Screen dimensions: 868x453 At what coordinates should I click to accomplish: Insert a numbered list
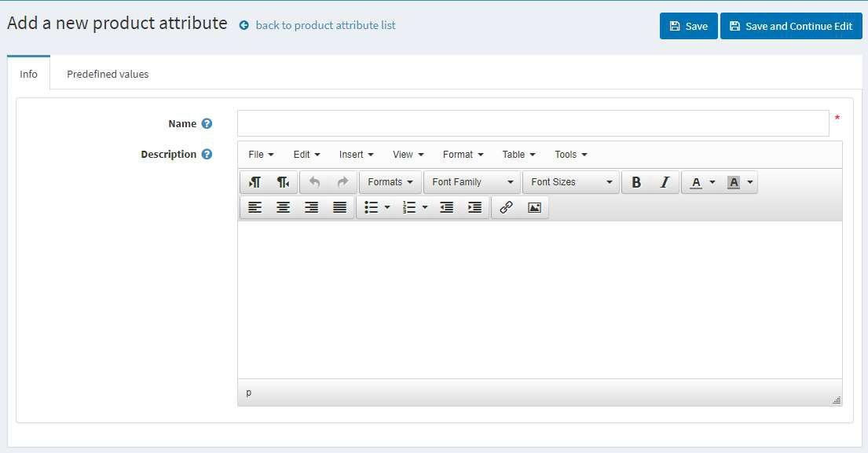[x=408, y=207]
